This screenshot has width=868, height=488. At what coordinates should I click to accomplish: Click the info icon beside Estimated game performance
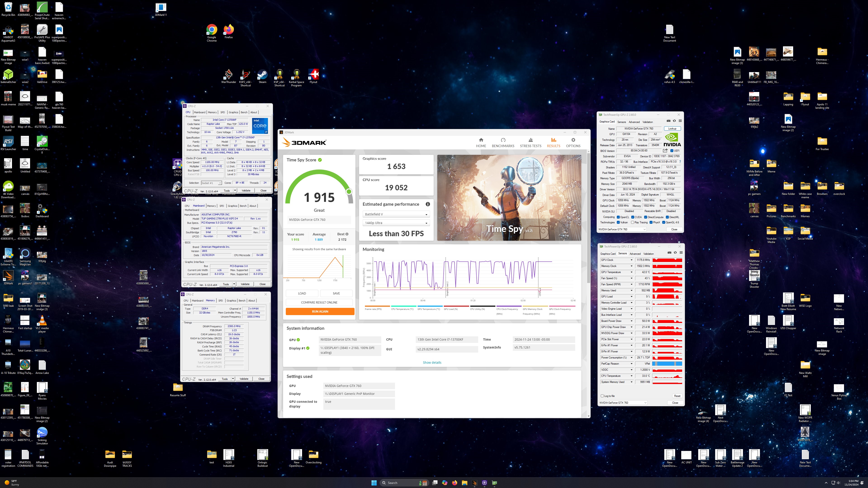[x=428, y=204]
